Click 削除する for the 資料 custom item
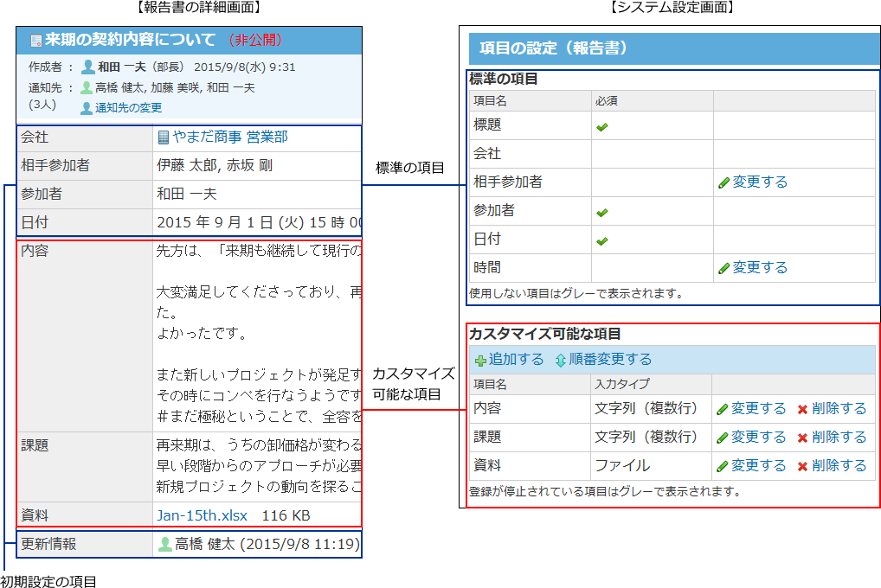Viewport: 881px width, 588px height. (839, 465)
